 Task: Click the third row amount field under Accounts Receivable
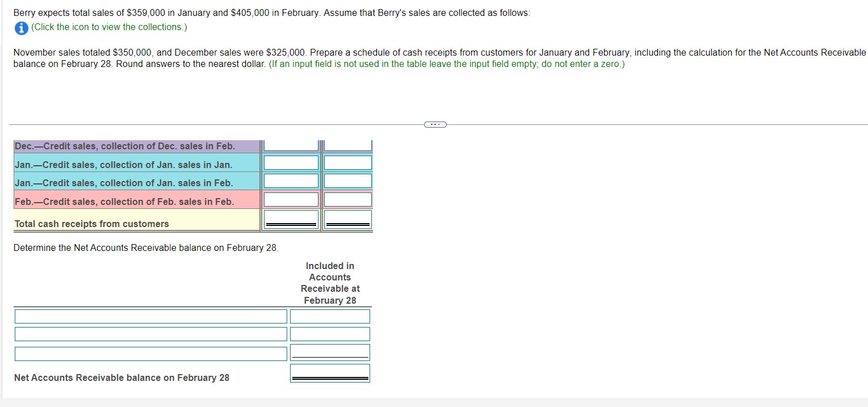click(329, 352)
